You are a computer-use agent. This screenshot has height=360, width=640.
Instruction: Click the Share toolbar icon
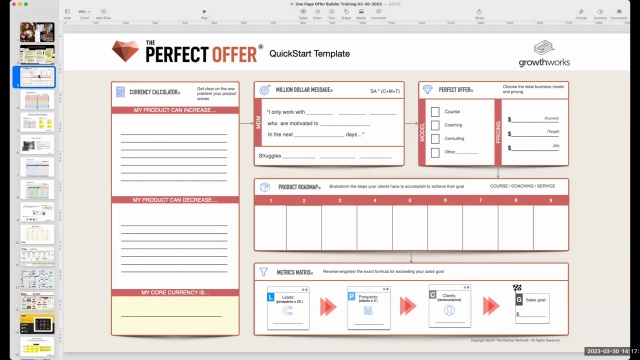[x=479, y=13]
